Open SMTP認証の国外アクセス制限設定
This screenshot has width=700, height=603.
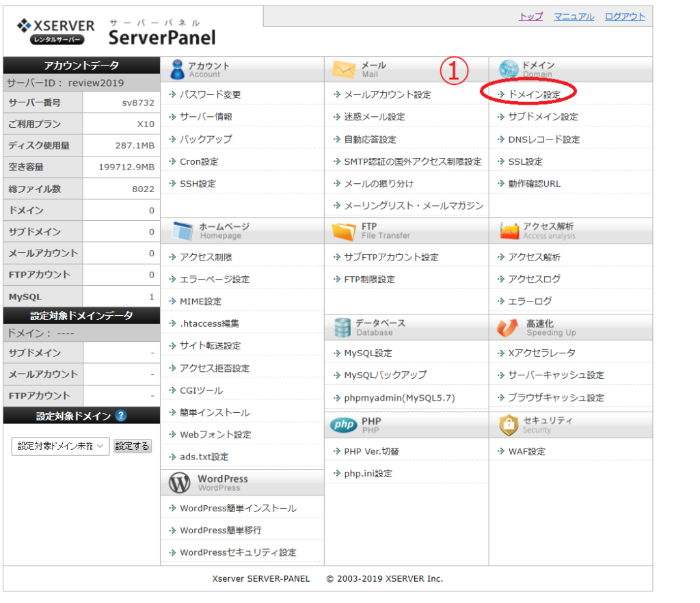[x=413, y=161]
